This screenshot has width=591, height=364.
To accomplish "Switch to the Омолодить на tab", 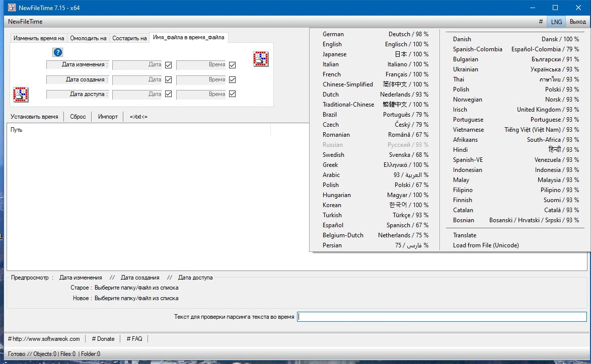I will [88, 38].
